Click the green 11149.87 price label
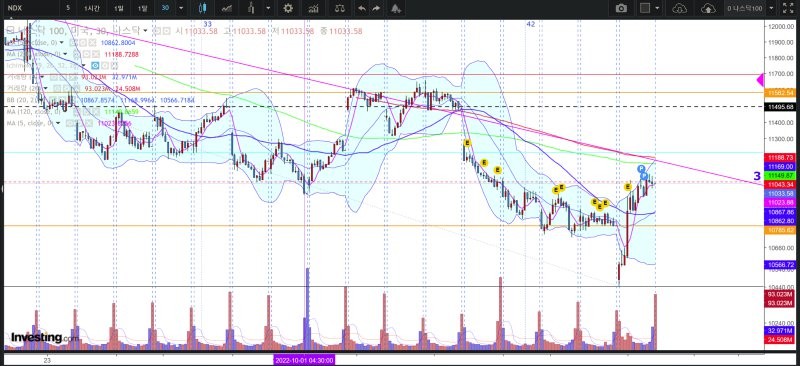Image resolution: width=800 pixels, height=366 pixels. [780, 175]
